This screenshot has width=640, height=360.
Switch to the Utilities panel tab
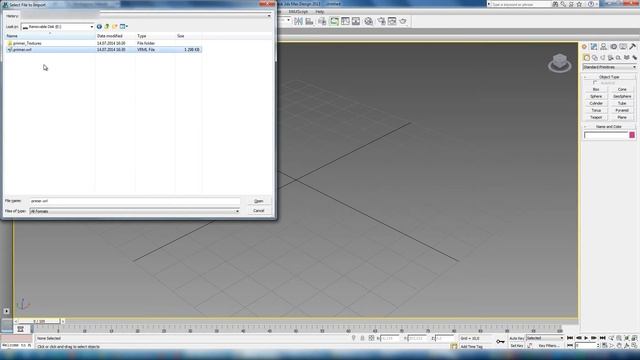(x=633, y=47)
